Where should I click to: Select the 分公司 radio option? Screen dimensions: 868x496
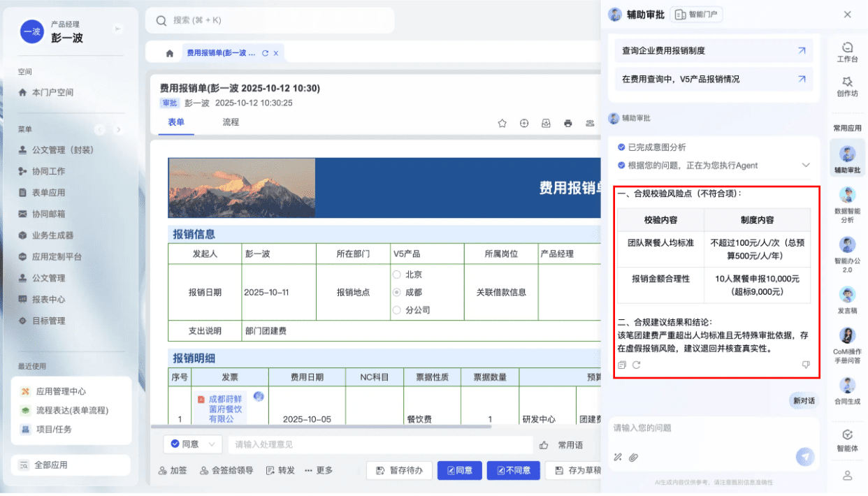[x=396, y=309]
